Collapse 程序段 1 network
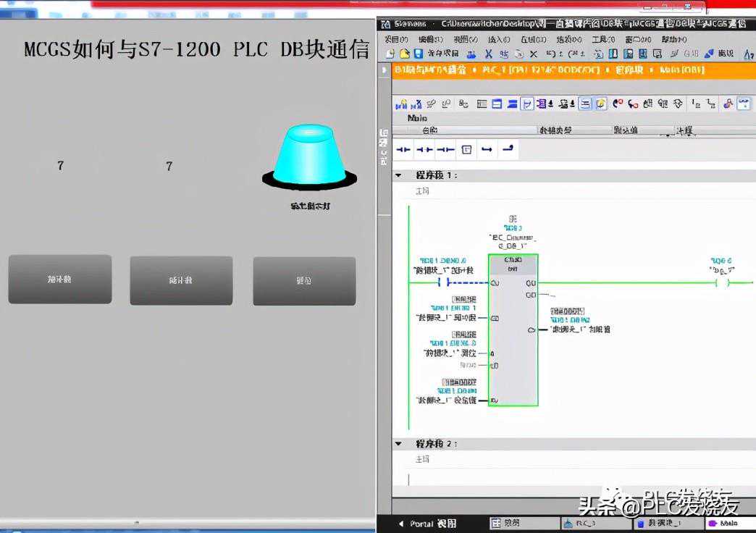This screenshot has height=533, width=756. coord(398,175)
